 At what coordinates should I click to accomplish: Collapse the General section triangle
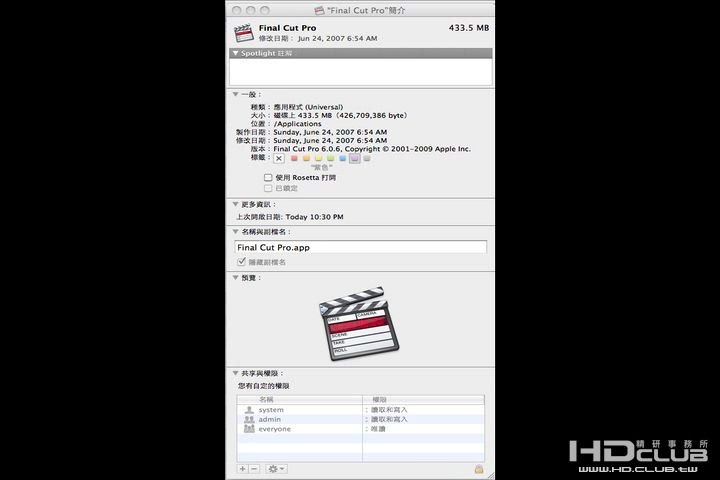tap(236, 94)
